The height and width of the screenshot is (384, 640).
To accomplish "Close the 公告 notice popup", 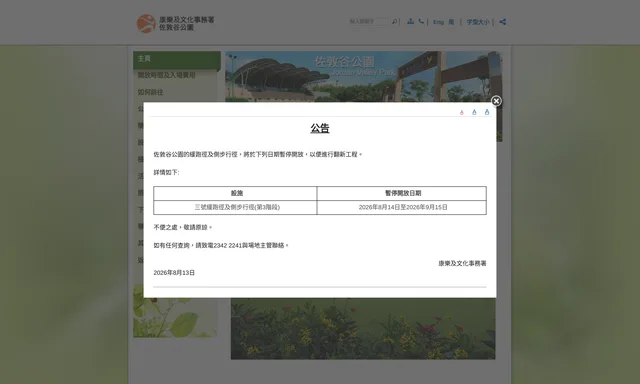I will coord(496,101).
